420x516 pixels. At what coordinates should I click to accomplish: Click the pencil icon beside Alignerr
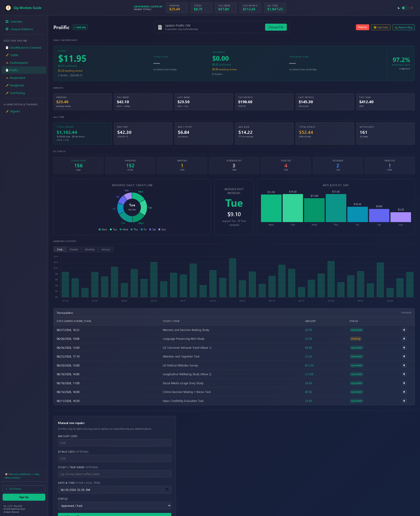[7, 111]
